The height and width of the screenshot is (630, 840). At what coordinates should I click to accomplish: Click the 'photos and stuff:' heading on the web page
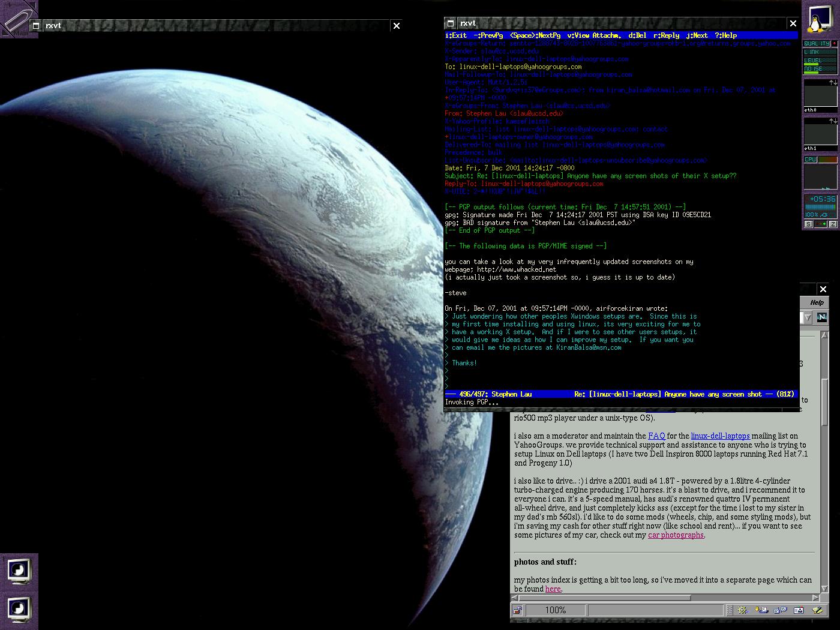[545, 562]
